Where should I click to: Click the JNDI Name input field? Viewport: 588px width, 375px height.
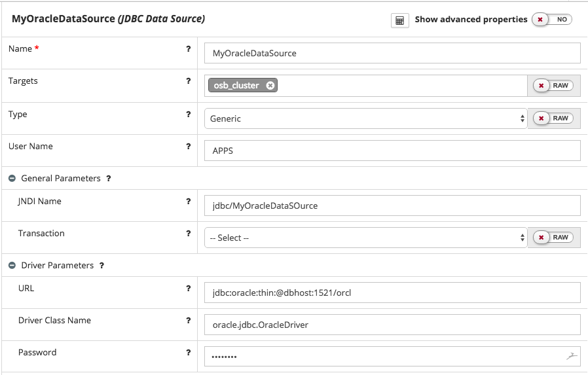[x=392, y=205]
